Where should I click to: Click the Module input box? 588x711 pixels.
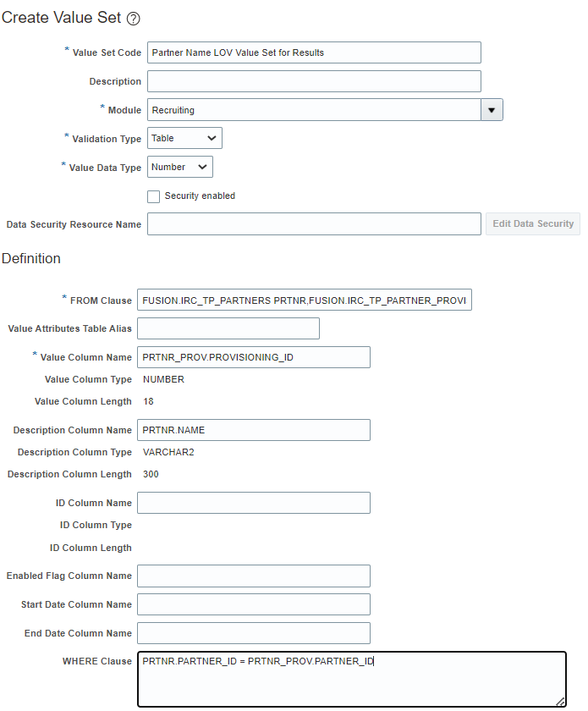314,110
